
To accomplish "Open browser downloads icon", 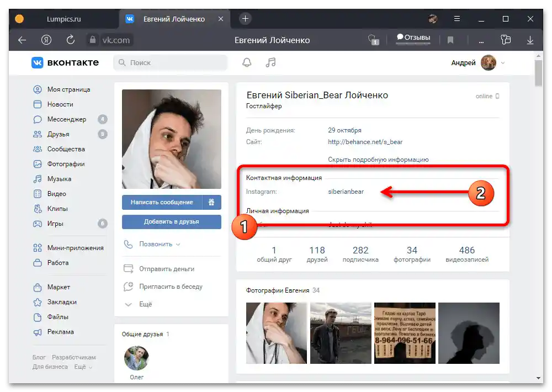I will click(x=530, y=40).
